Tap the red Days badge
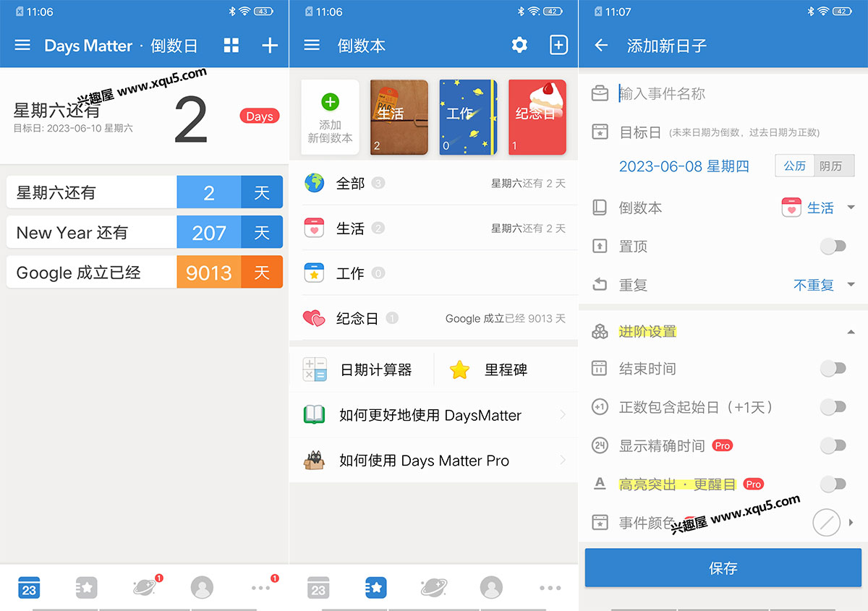The height and width of the screenshot is (611, 868). [x=259, y=116]
